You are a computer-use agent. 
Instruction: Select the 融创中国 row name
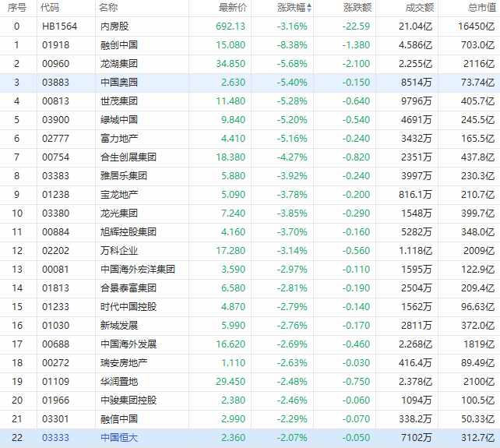[119, 45]
